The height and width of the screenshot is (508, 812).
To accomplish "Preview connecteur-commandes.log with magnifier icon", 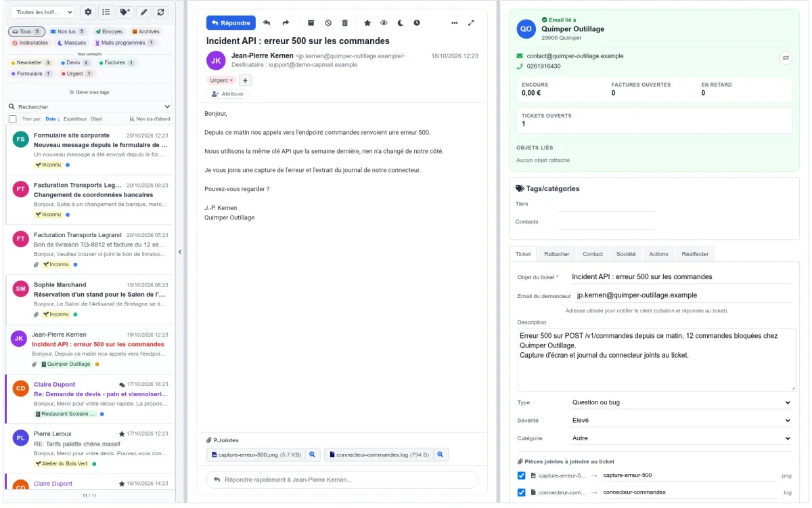I will [x=440, y=454].
